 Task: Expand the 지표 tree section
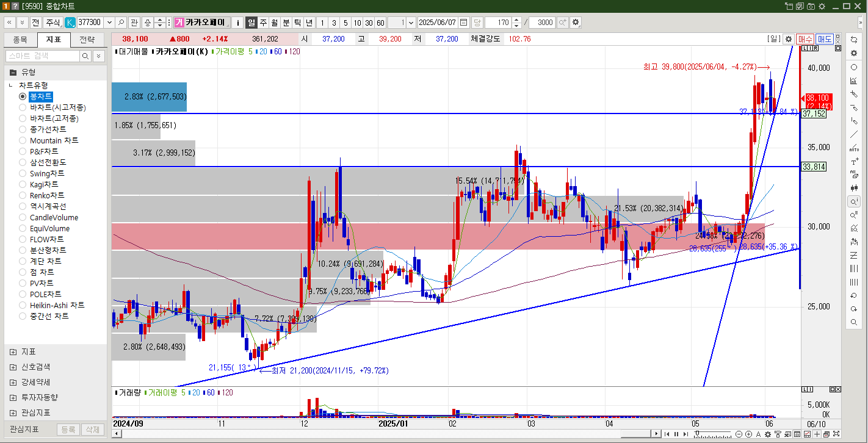13,352
